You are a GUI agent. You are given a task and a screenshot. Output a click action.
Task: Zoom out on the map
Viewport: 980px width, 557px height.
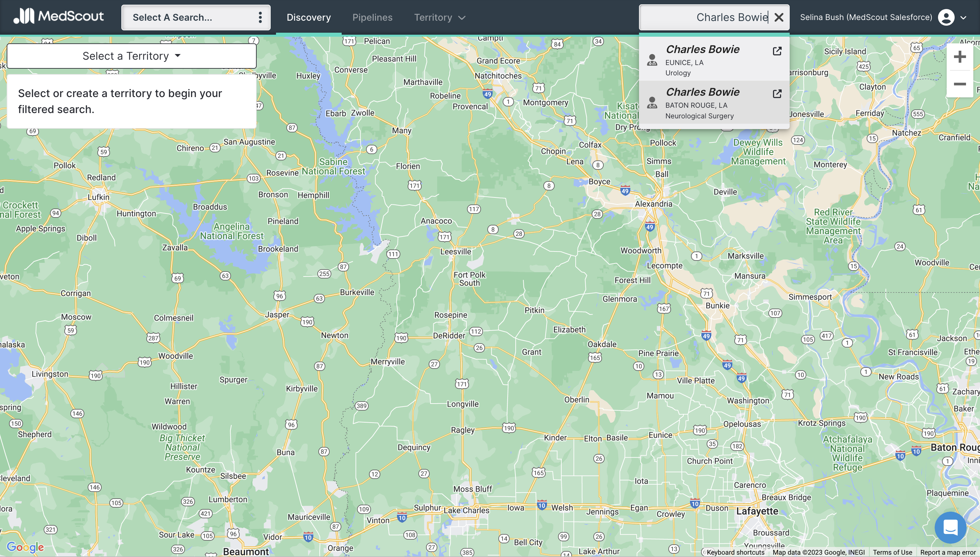pyautogui.click(x=959, y=84)
